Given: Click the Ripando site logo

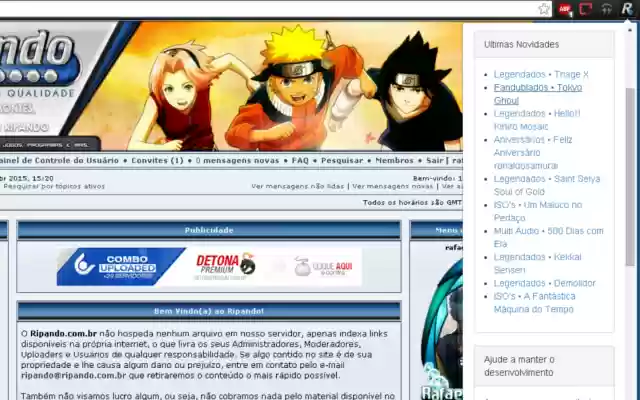Looking at the screenshot, I should (x=39, y=57).
